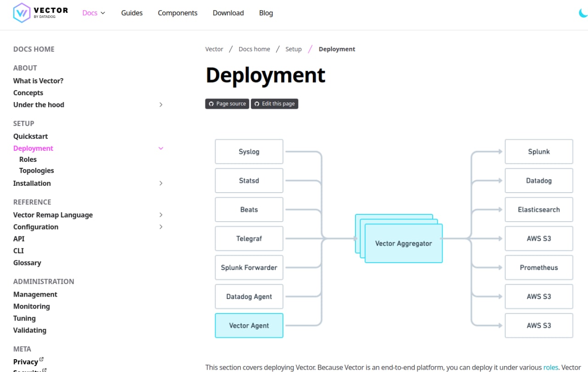Open the Guides nav item
Viewport: 588px width, 372px height.
coord(132,13)
